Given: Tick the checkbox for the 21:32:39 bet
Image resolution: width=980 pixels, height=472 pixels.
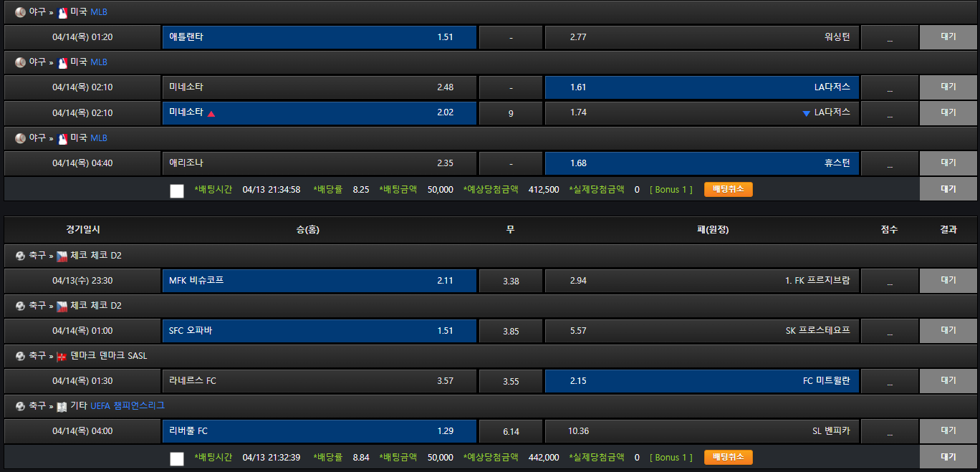Looking at the screenshot, I should point(177,458).
